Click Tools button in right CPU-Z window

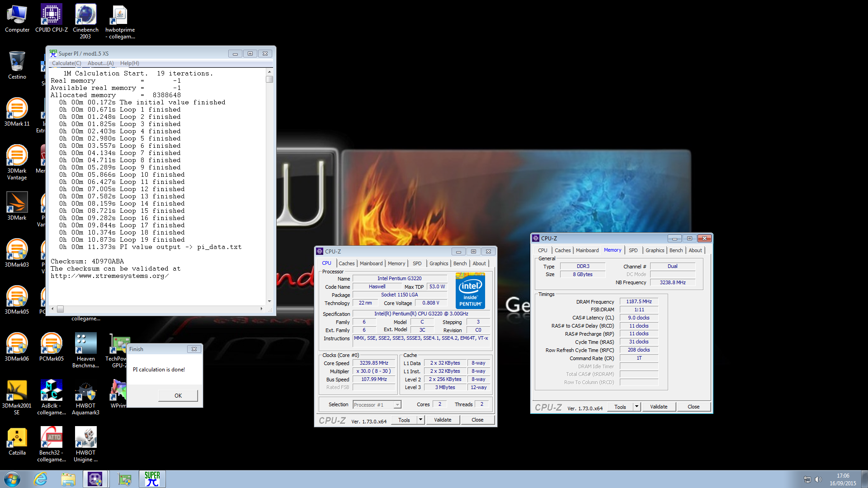click(x=620, y=407)
